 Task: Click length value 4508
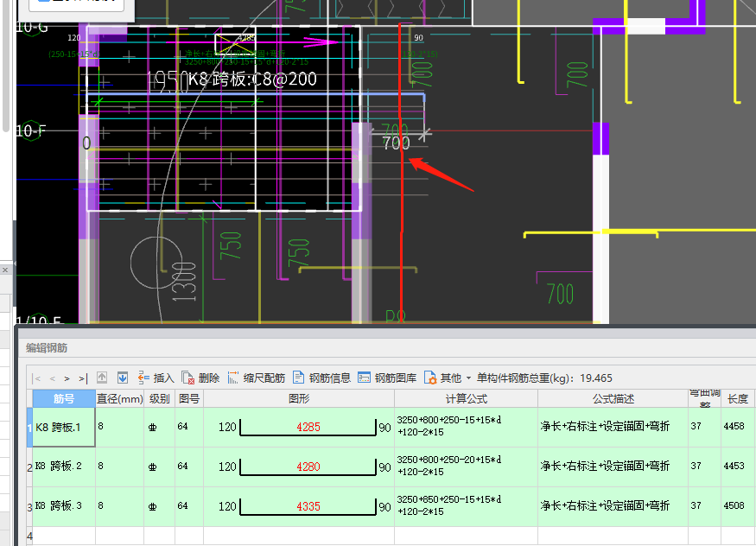[x=734, y=505]
